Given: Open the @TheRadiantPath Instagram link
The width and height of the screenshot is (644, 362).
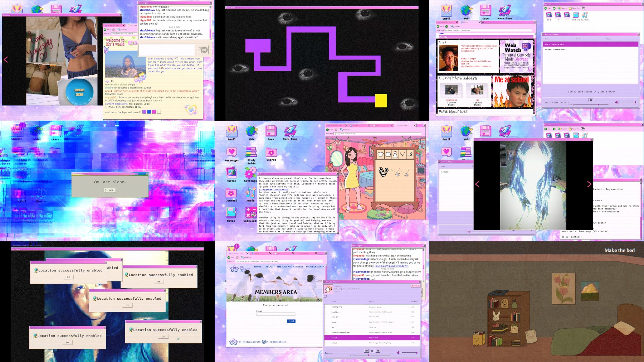Looking at the screenshot, I should [x=274, y=342].
